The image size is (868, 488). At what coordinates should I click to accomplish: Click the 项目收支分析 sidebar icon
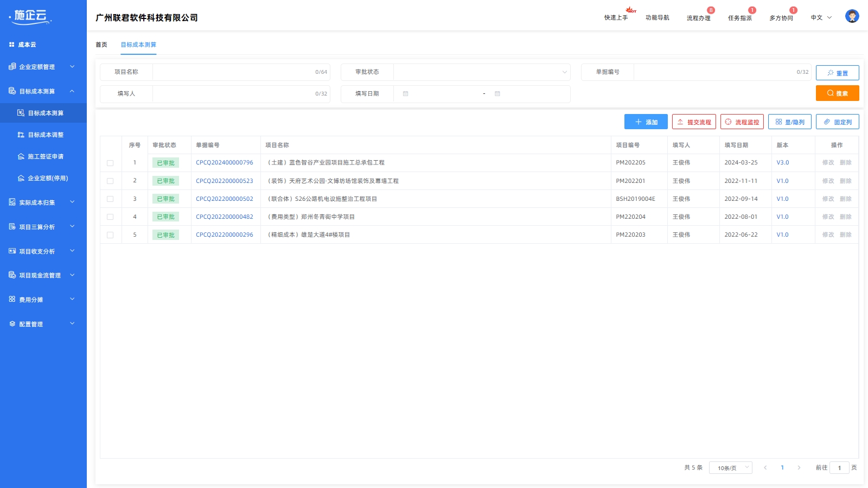tap(12, 251)
